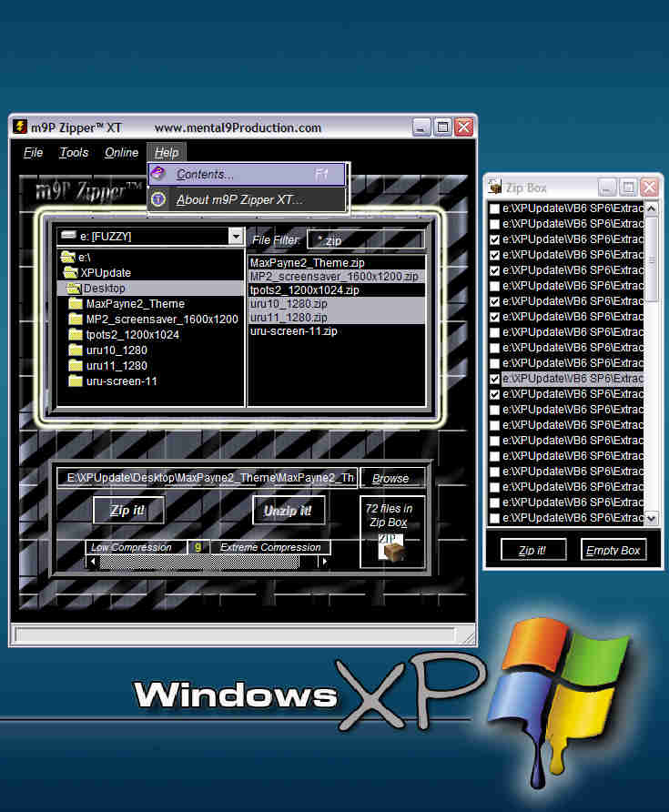This screenshot has width=669, height=812.
Task: Select the open folder icon beside Desktop
Action: pyautogui.click(x=74, y=289)
